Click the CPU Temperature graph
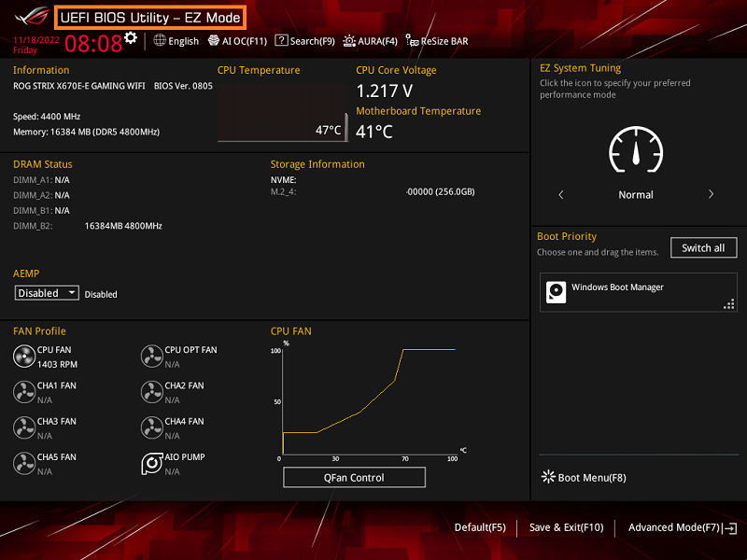This screenshot has height=560, width=747. pos(283,112)
